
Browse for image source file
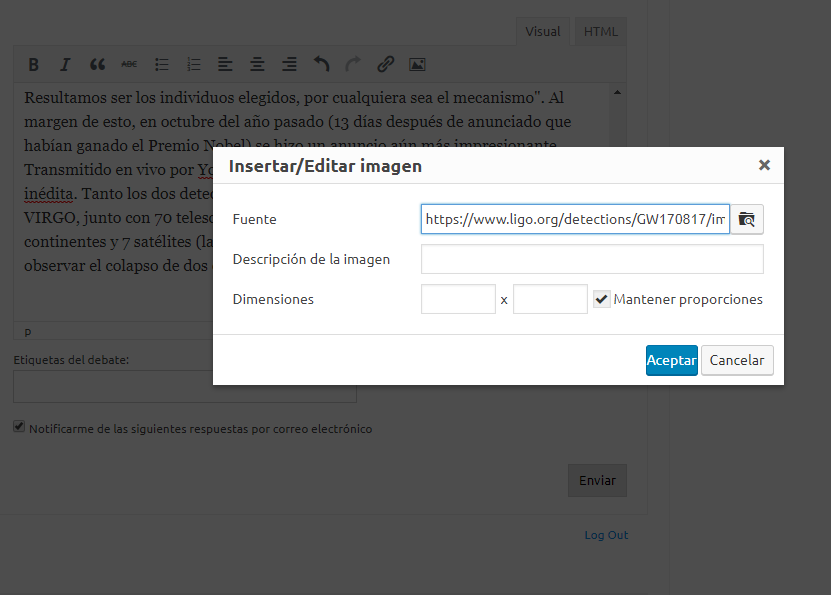pos(747,219)
